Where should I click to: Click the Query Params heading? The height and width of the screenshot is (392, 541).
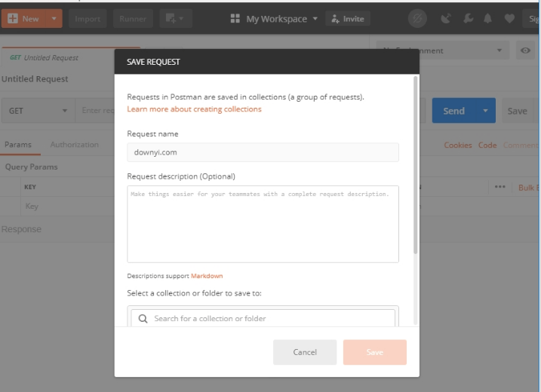(31, 167)
